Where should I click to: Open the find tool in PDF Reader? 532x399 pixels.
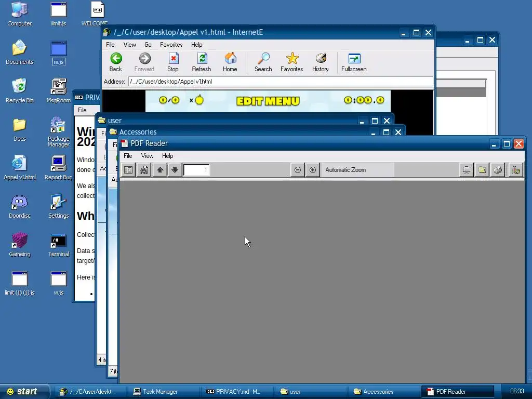[143, 170]
